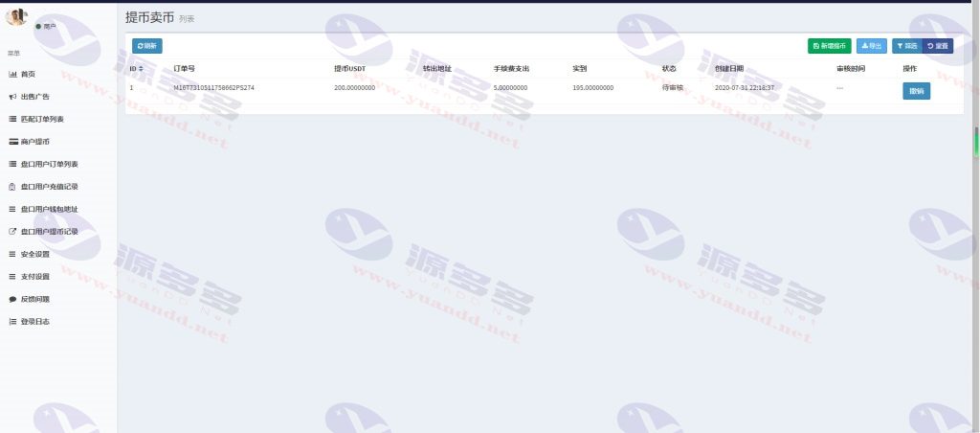Click the page vertical scrollbar thumb
The width and height of the screenshot is (980, 433).
[x=976, y=143]
